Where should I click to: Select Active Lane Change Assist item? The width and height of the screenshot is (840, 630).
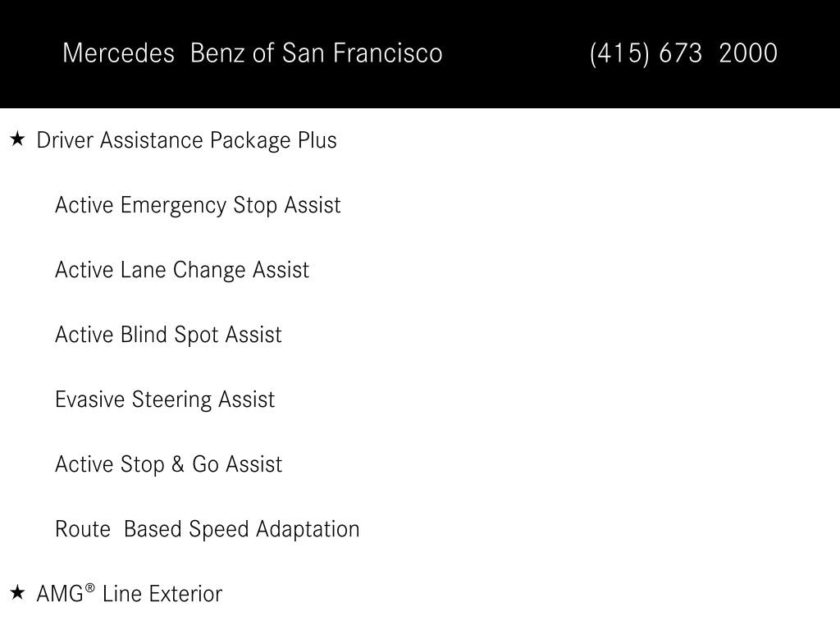point(182,271)
